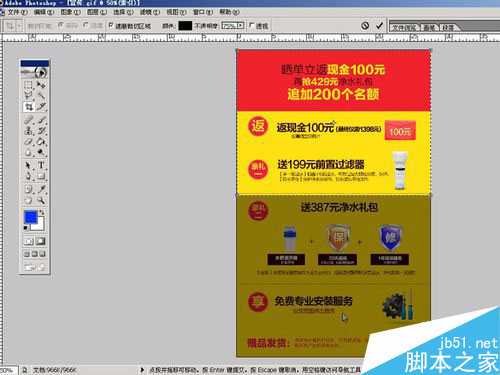Choose Full Screen mode

pyautogui.click(x=42, y=254)
